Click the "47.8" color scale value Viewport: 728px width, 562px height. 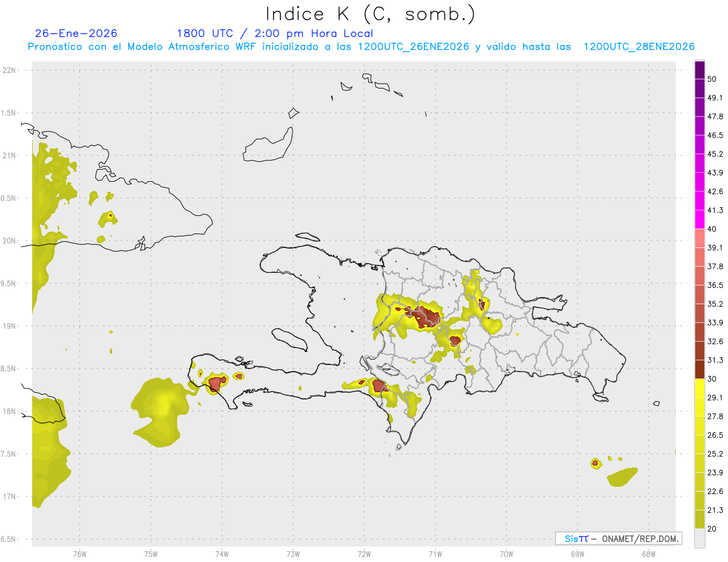pyautogui.click(x=715, y=116)
